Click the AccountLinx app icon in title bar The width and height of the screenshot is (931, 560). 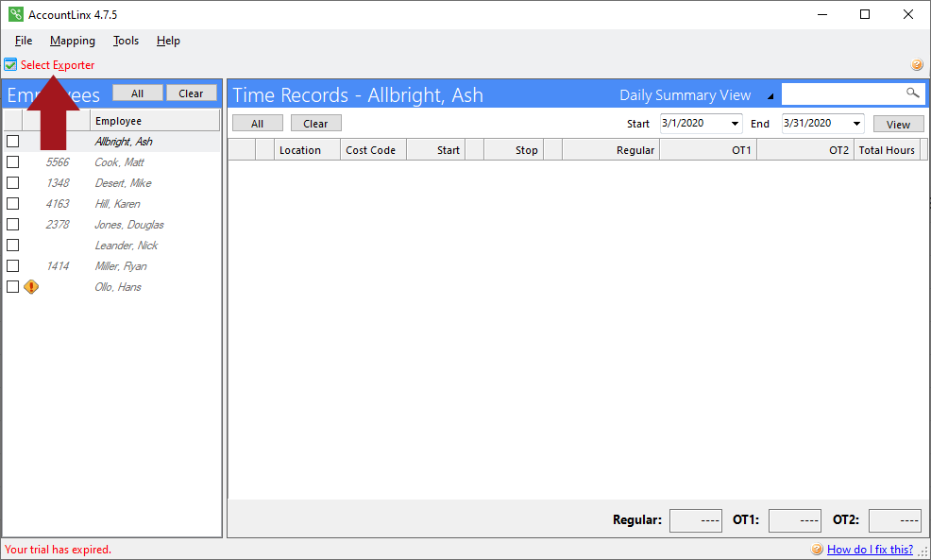16,14
